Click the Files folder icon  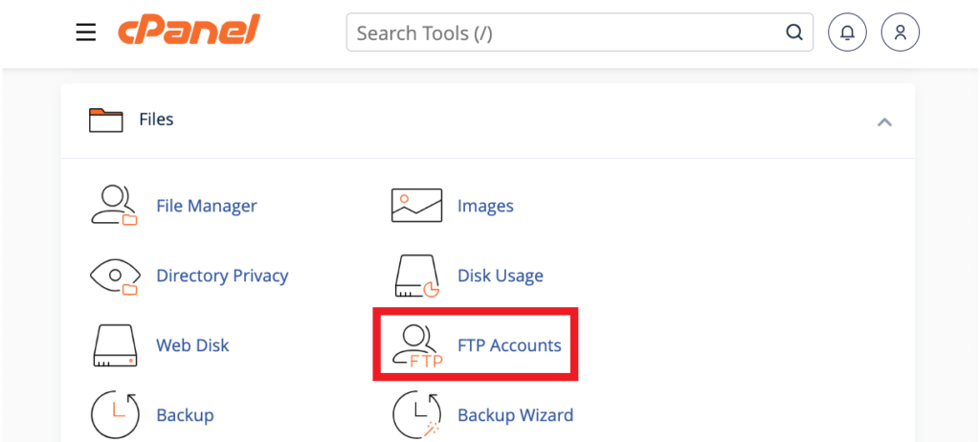click(105, 120)
